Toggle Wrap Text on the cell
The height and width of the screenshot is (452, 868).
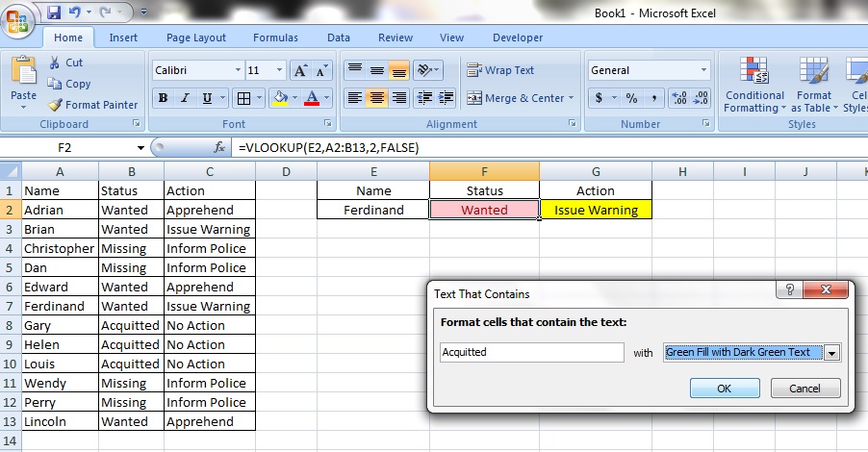click(500, 70)
